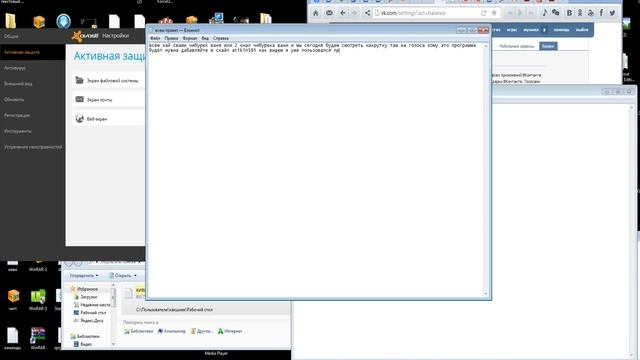Screen dimensions: 640x360
Task: Click the media play button in browser toolbar
Action: coord(520,13)
